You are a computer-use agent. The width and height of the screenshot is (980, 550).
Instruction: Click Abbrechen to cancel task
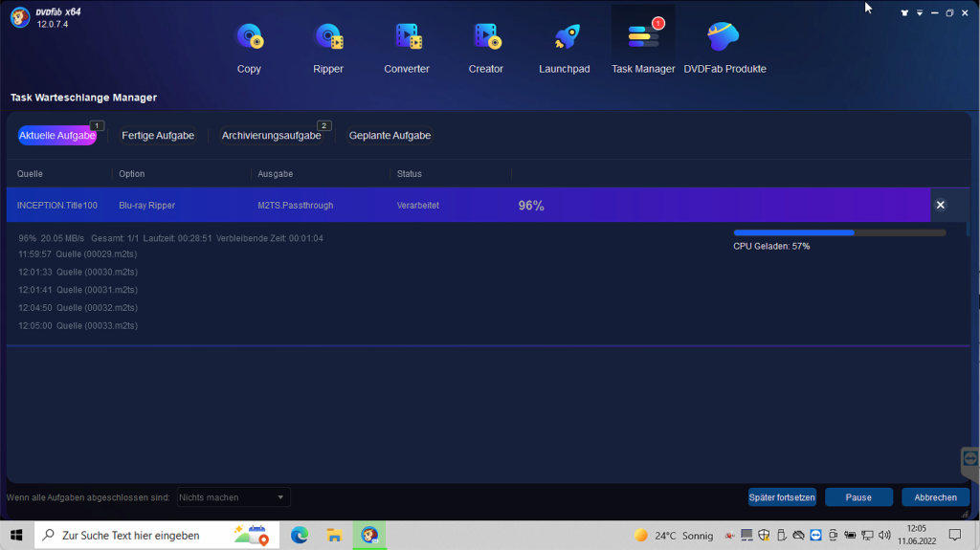935,497
